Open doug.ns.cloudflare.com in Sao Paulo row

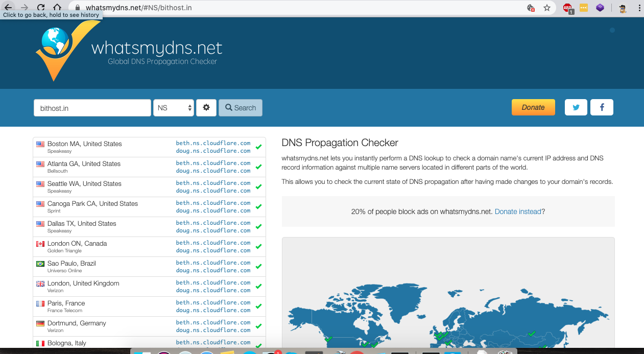(x=213, y=270)
